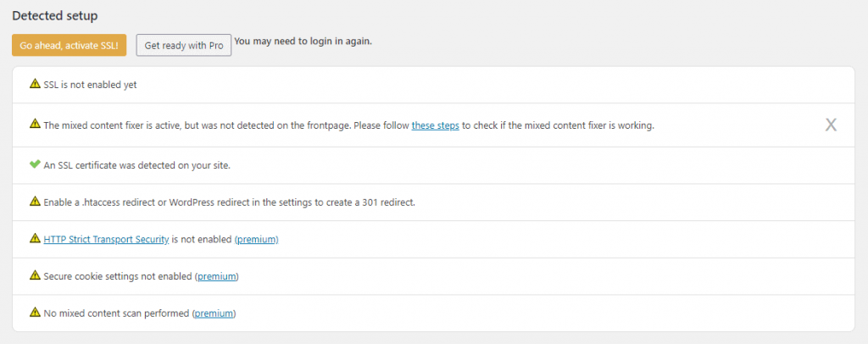Screen dimensions: 868x344
Task: Dismiss the mixed content fixer notice with X
Action: tap(831, 125)
